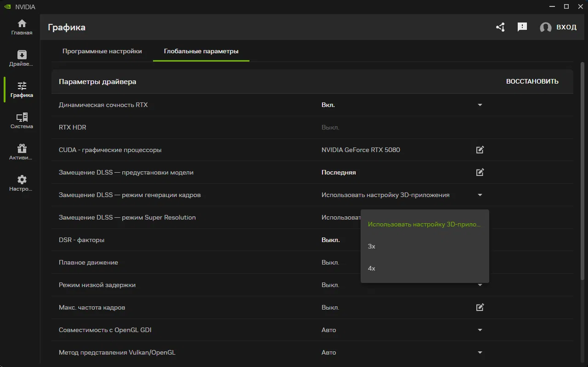Image resolution: width=588 pixels, height=367 pixels.
Task: Open the Активировать gift section
Action: point(22,152)
